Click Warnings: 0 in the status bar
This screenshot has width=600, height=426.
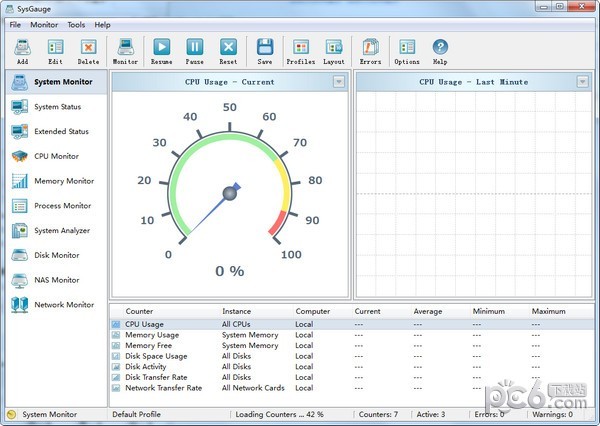click(552, 415)
